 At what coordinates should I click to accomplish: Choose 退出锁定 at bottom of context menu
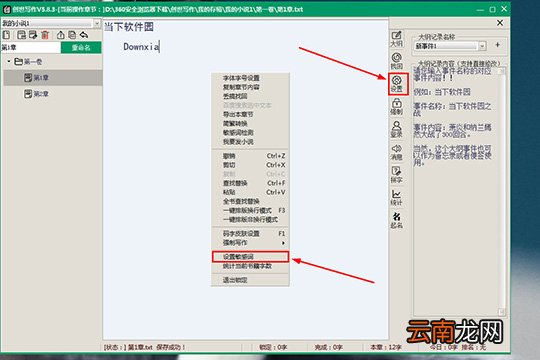pos(250,280)
